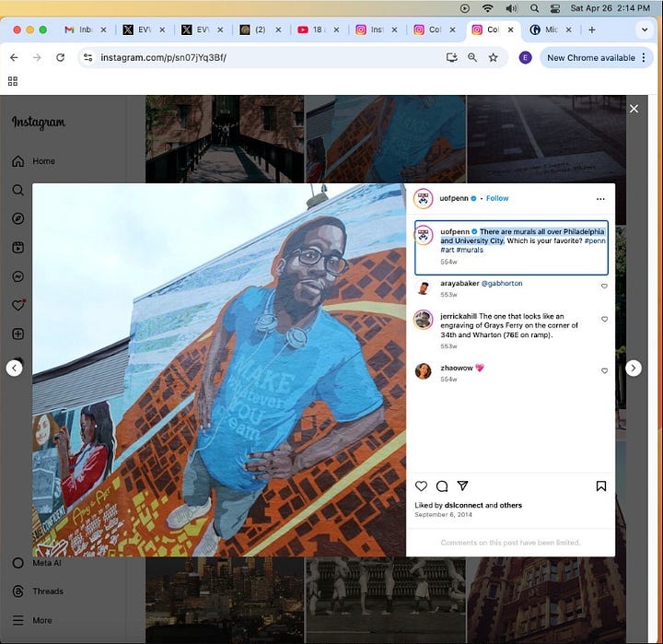This screenshot has width=663, height=644.
Task: Open Meta AI in sidebar
Action: [37, 563]
